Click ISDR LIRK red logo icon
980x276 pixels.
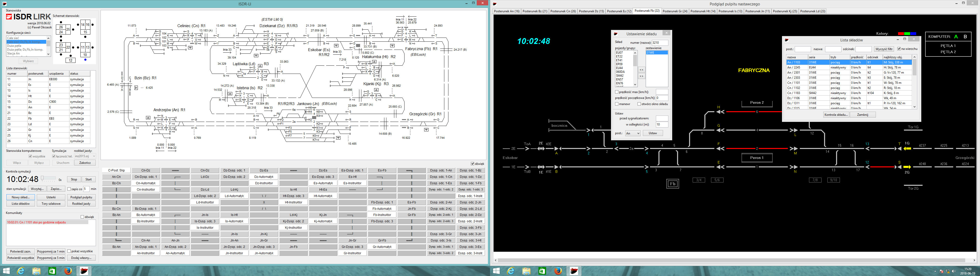tap(9, 17)
